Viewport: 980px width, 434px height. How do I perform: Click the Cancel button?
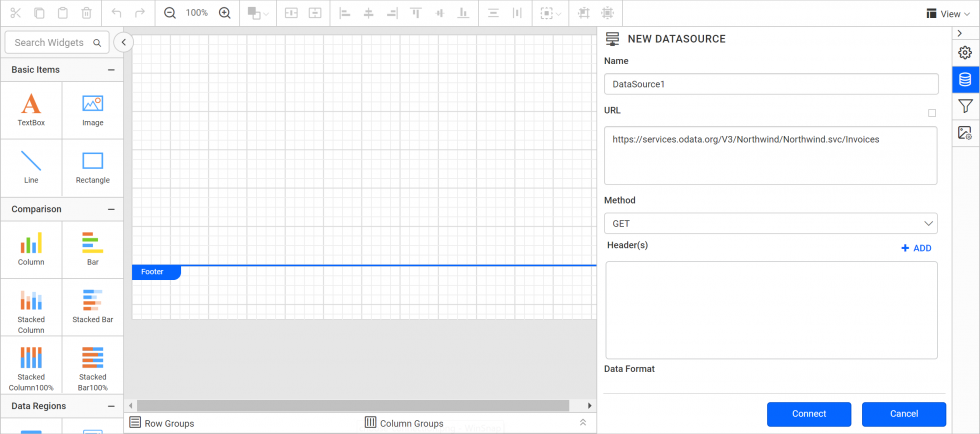coord(904,414)
